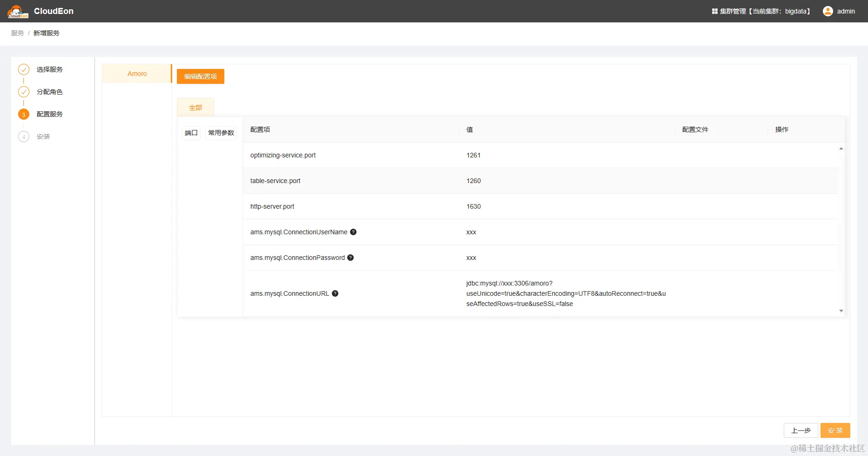Click the ams.mysql.ConnectionPassword label
The height and width of the screenshot is (456, 868).
click(297, 258)
